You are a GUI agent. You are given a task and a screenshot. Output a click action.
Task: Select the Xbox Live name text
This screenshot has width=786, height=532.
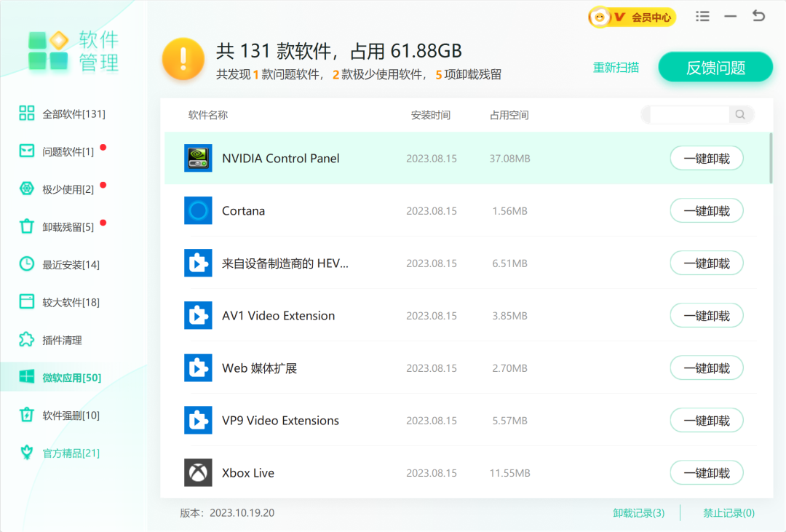pos(248,473)
